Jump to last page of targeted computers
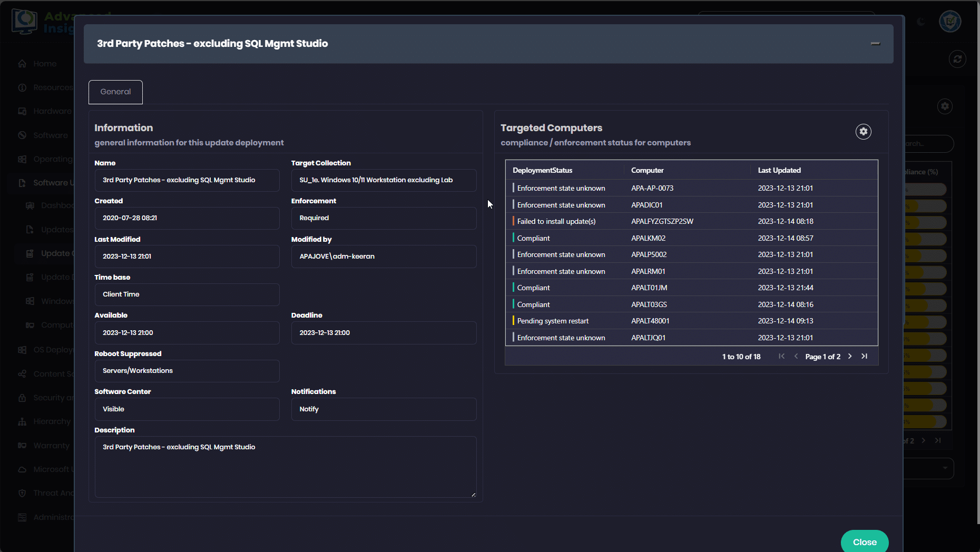The width and height of the screenshot is (980, 552). (x=864, y=357)
